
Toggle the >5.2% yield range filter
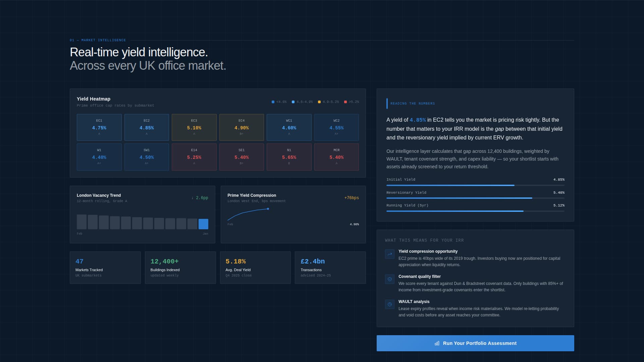(x=345, y=102)
